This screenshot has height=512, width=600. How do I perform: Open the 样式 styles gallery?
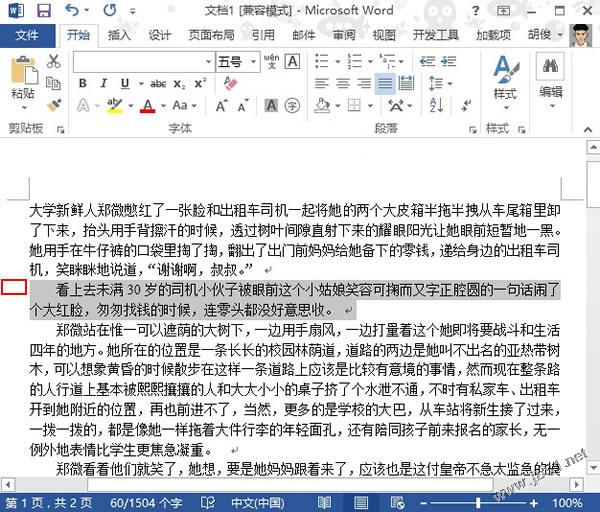505,81
